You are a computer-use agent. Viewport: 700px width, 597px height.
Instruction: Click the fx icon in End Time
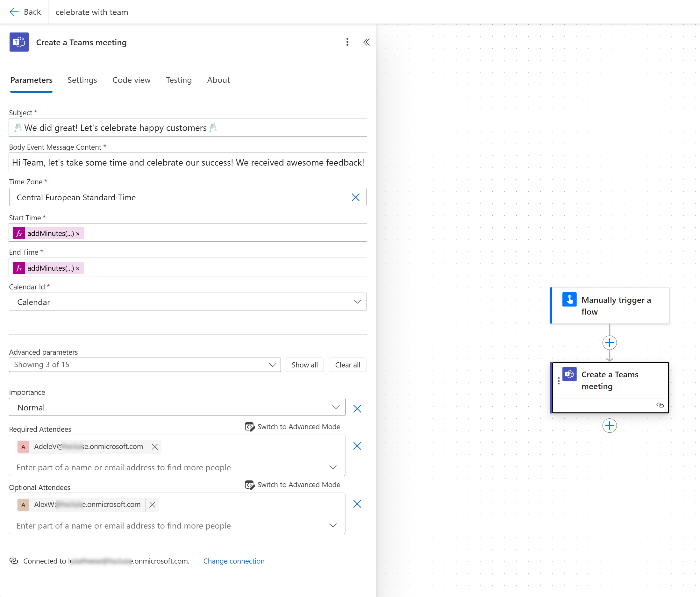point(19,268)
